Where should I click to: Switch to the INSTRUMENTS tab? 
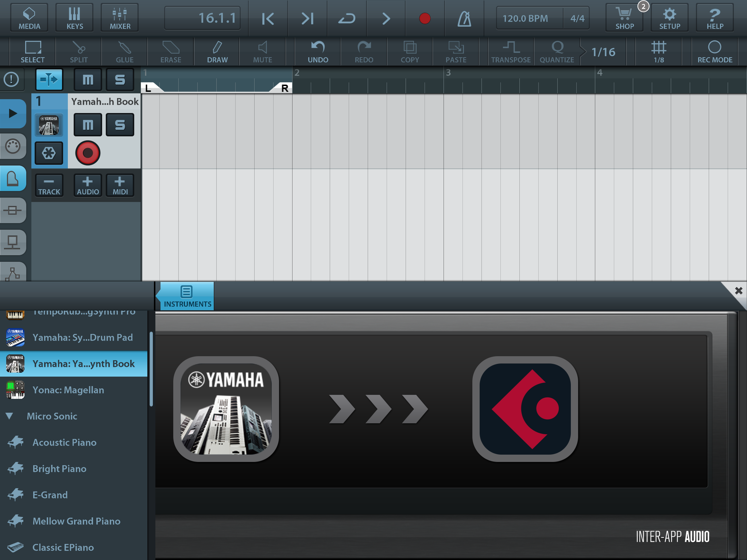pos(187,296)
